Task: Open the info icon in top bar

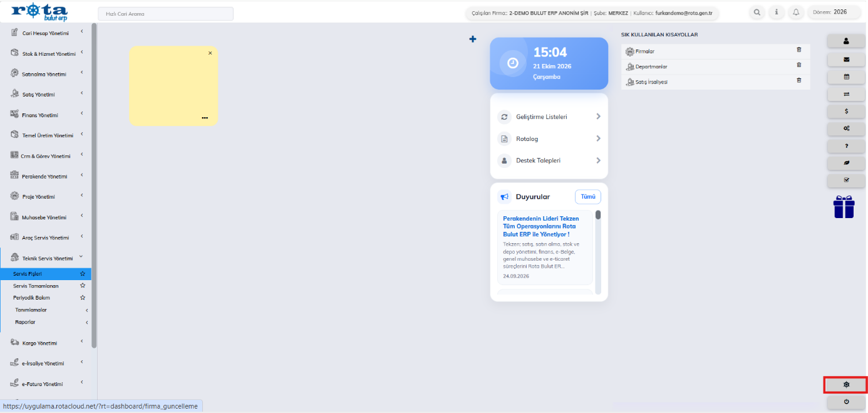Action: click(x=777, y=13)
